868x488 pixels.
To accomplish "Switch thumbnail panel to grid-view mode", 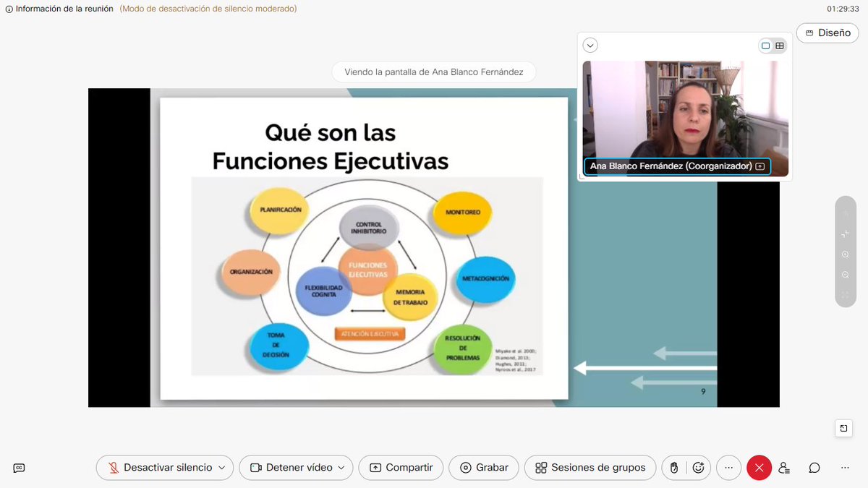I will (780, 46).
